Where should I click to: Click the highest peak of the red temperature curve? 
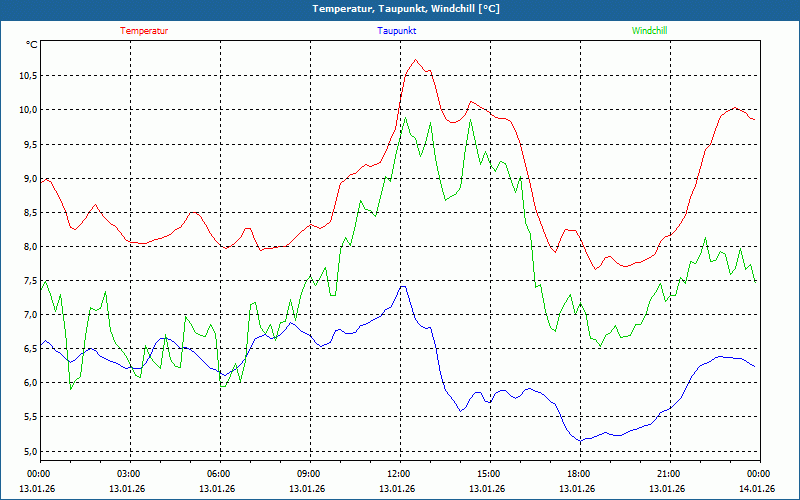tap(416, 60)
